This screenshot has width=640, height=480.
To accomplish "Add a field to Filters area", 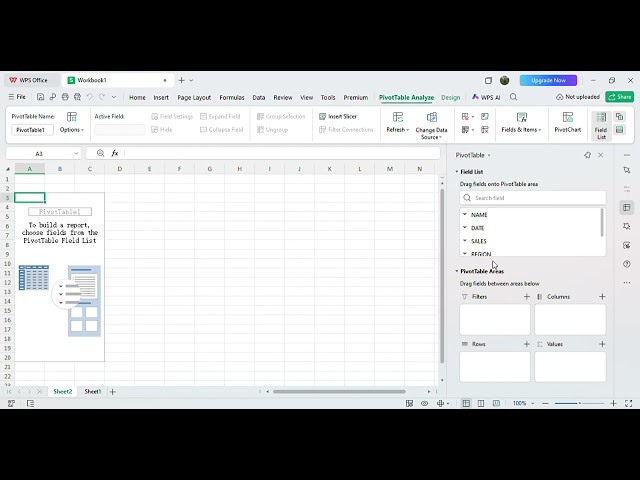I will tap(527, 297).
